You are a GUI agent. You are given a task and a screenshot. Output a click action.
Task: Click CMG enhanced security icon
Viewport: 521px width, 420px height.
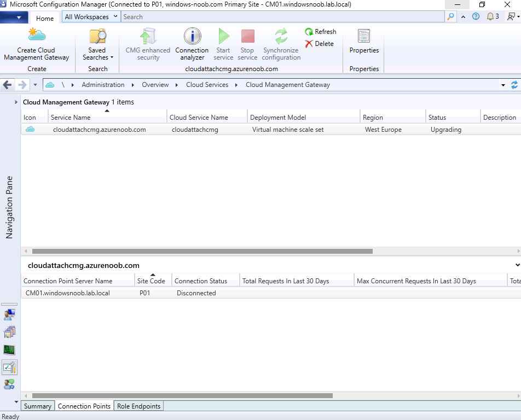click(148, 36)
